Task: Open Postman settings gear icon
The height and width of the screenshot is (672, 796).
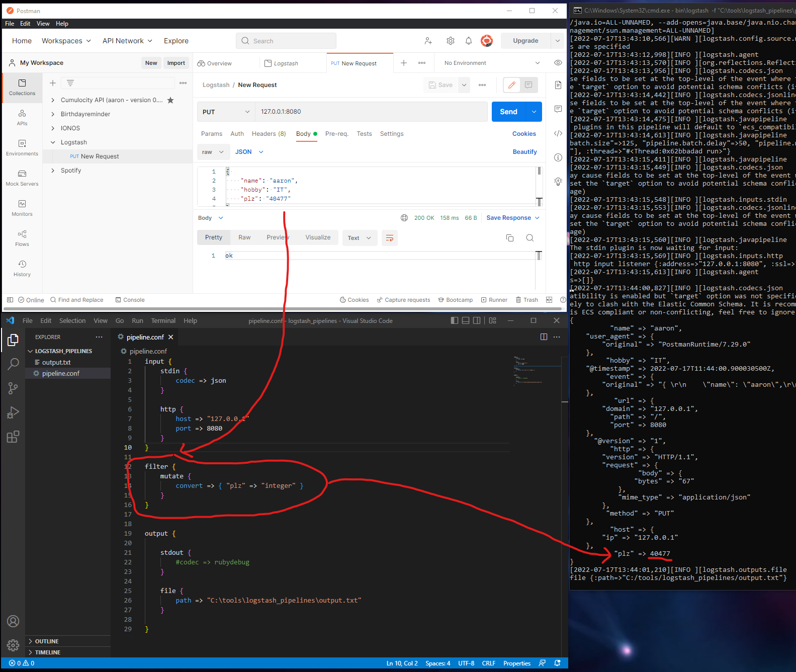Action: (x=450, y=41)
